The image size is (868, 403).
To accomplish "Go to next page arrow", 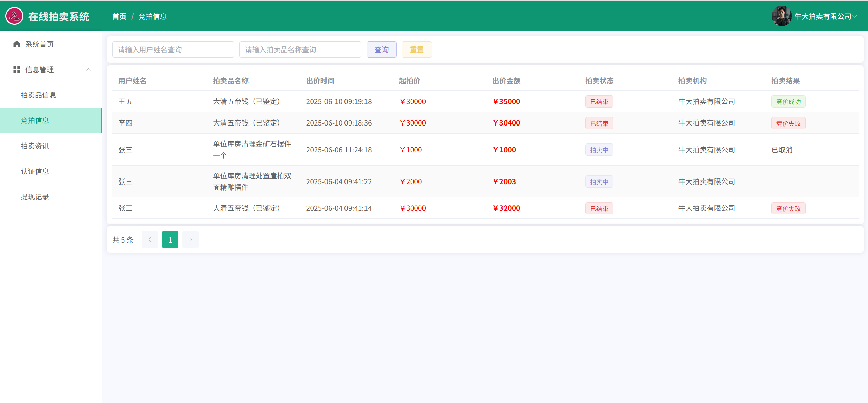I will pos(190,239).
